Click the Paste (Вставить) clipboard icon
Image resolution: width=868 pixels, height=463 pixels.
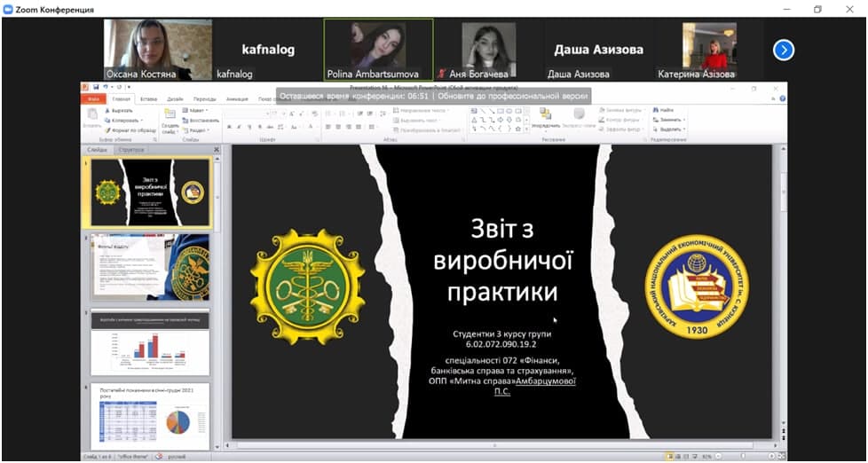click(92, 114)
